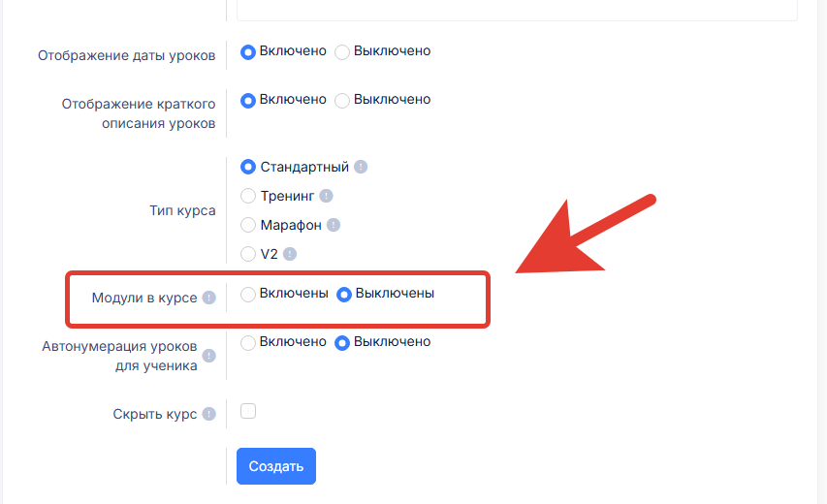Screen dimensions: 827x504
Task: Click info icon beside Тренинг option
Action: [326, 196]
